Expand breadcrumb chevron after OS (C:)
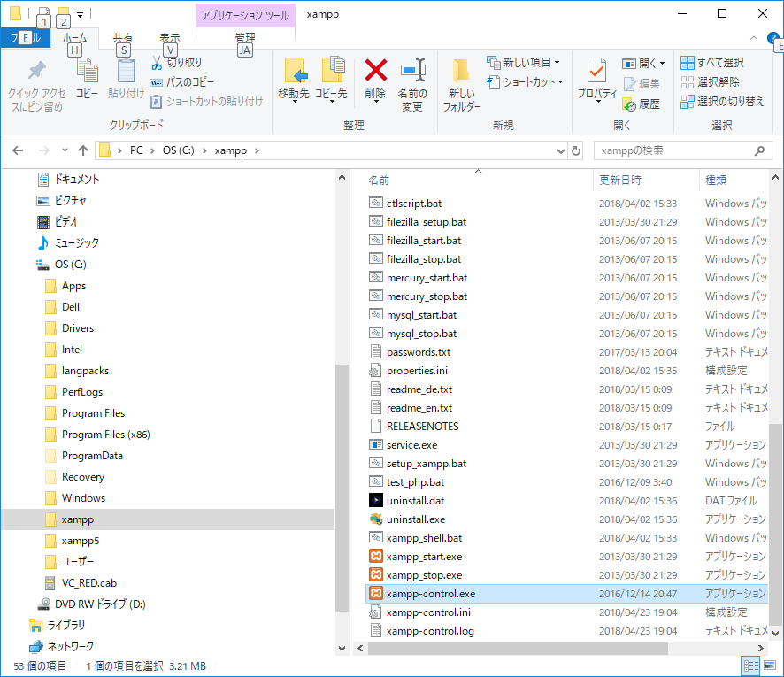The height and width of the screenshot is (677, 784). coord(204,150)
